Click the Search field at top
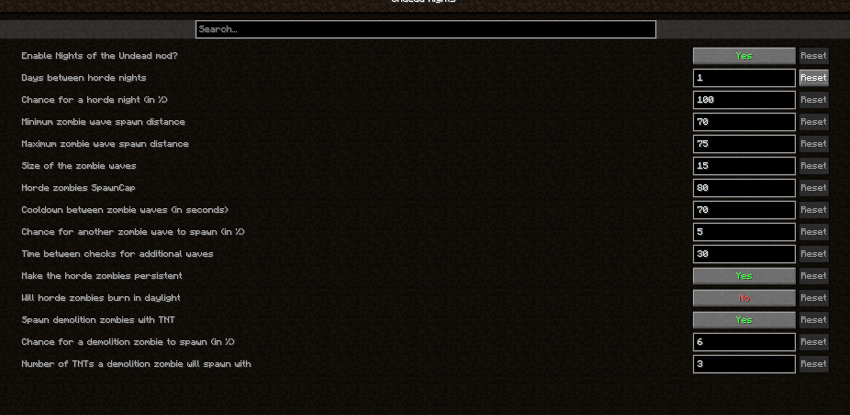The image size is (850, 415). tap(425, 30)
